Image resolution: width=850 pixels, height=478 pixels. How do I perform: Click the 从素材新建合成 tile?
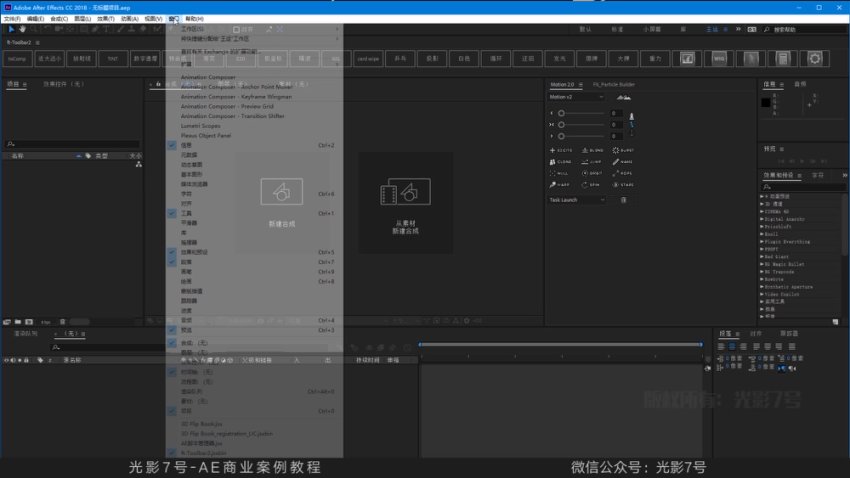click(x=405, y=204)
